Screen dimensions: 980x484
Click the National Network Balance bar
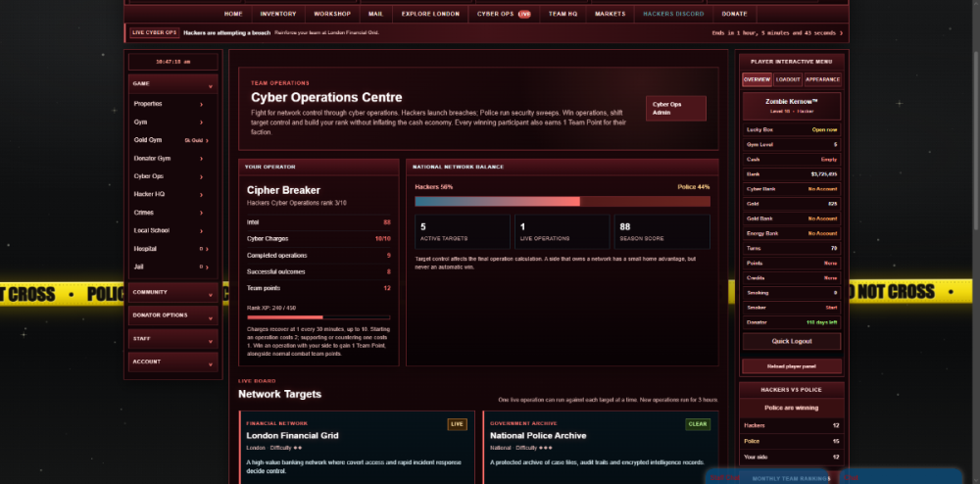[x=563, y=202]
